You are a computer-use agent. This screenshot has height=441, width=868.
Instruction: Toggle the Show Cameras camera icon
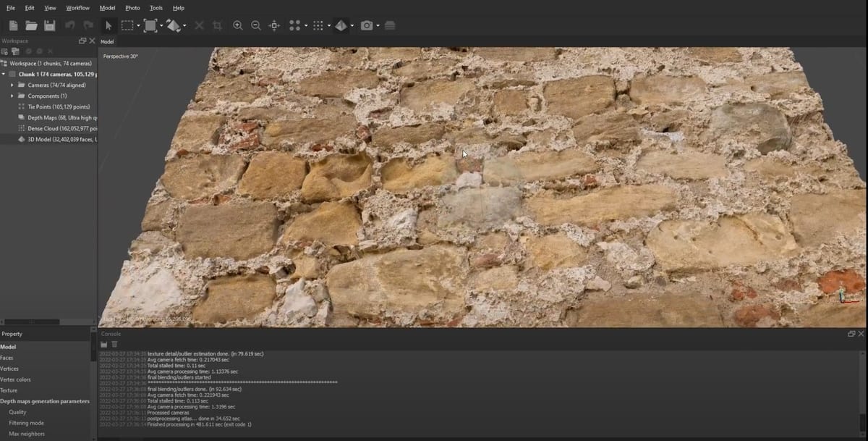click(367, 25)
